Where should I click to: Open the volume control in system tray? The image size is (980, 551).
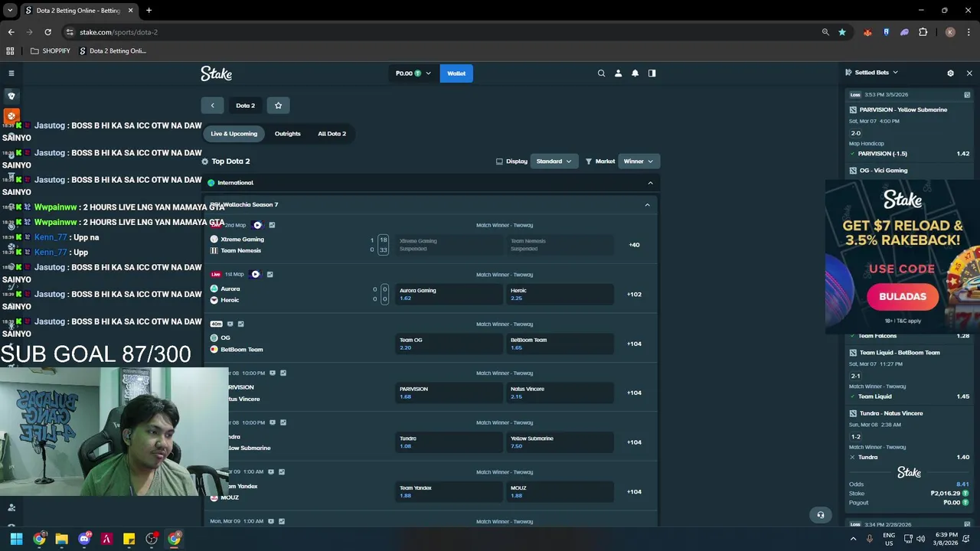coord(920,539)
